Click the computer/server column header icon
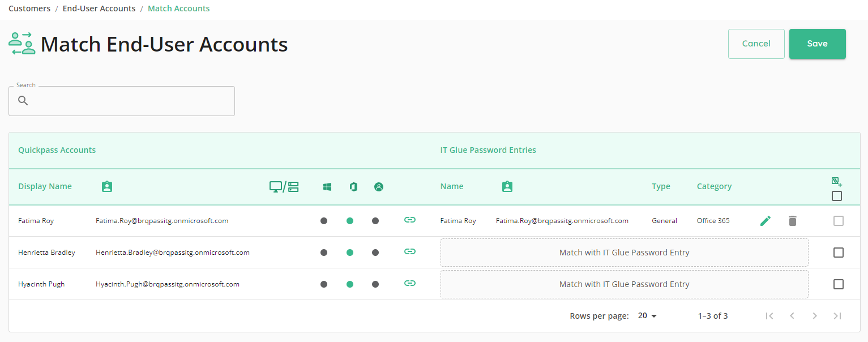868x342 pixels. click(284, 186)
